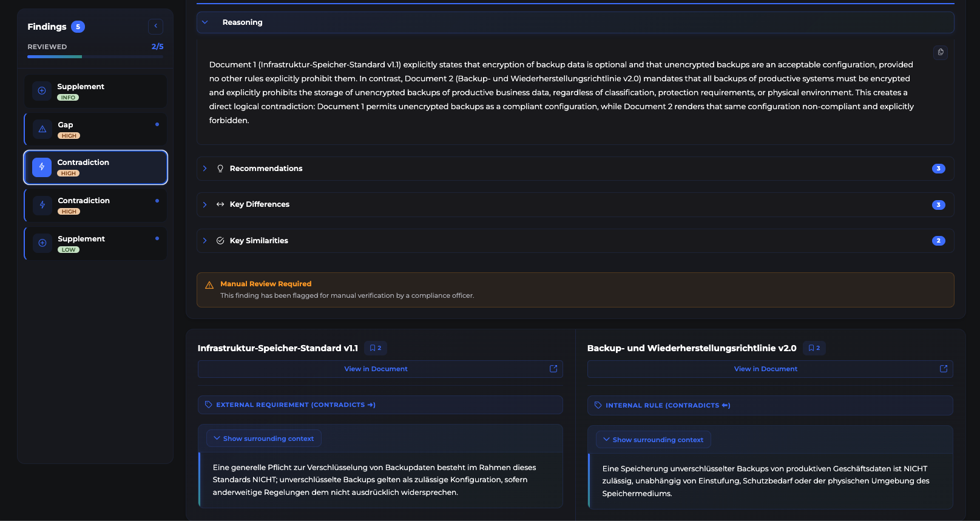This screenshot has width=980, height=521.
Task: Open the Supplement LOW finding
Action: 95,243
